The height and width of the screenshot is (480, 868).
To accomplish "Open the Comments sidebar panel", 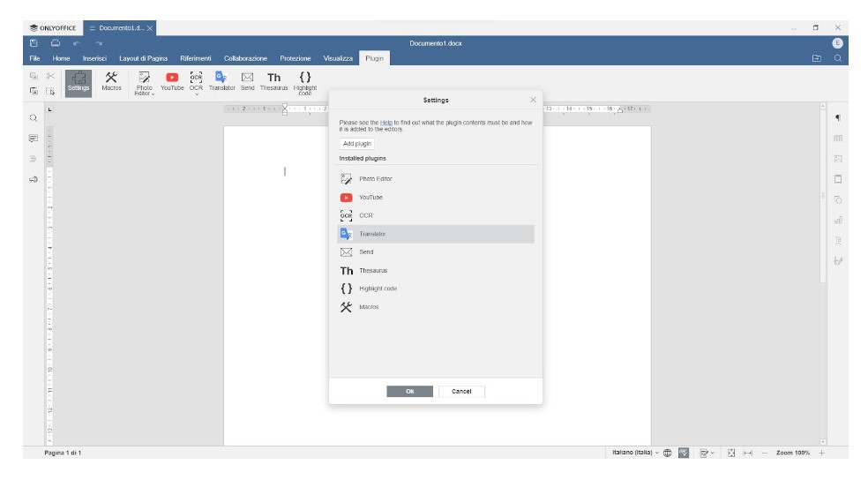I will pyautogui.click(x=34, y=139).
